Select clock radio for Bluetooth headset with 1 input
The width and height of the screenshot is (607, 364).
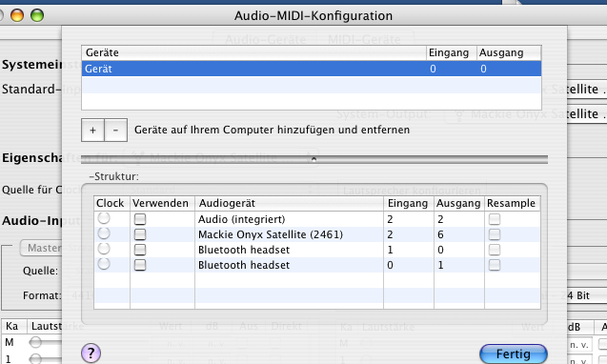coord(104,249)
